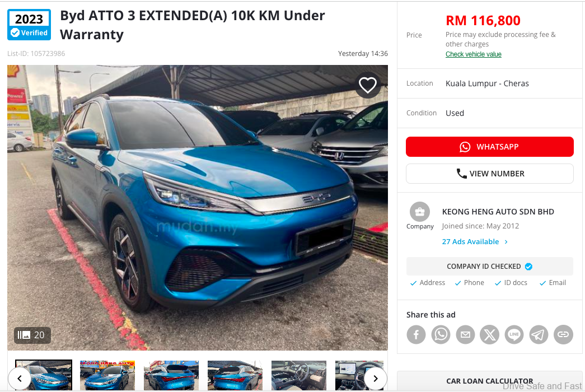Share this ad on X

pyautogui.click(x=489, y=334)
